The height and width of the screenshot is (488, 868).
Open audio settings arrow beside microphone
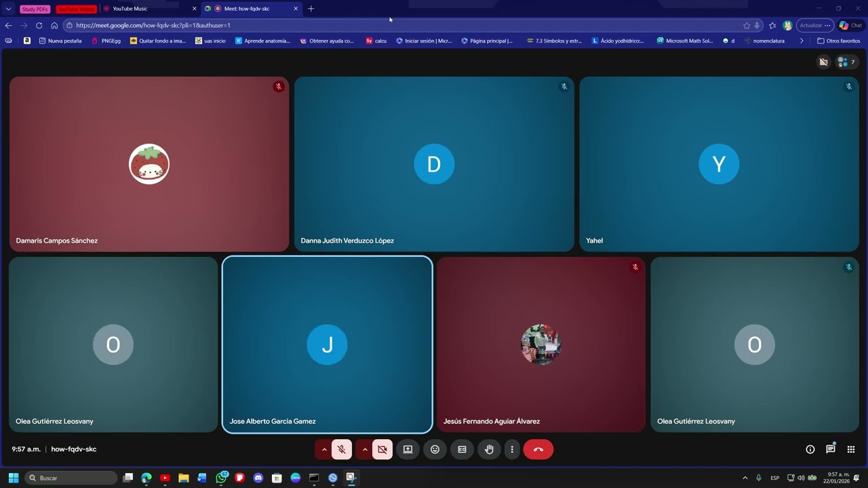point(324,449)
